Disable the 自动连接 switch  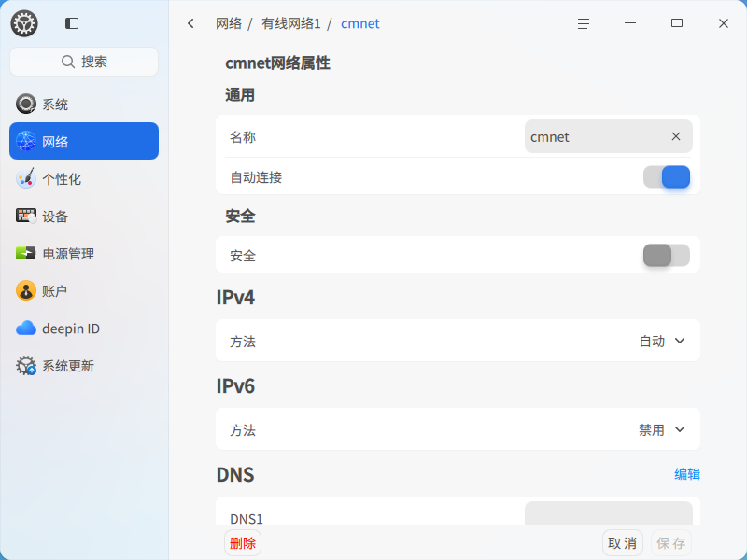(x=667, y=177)
